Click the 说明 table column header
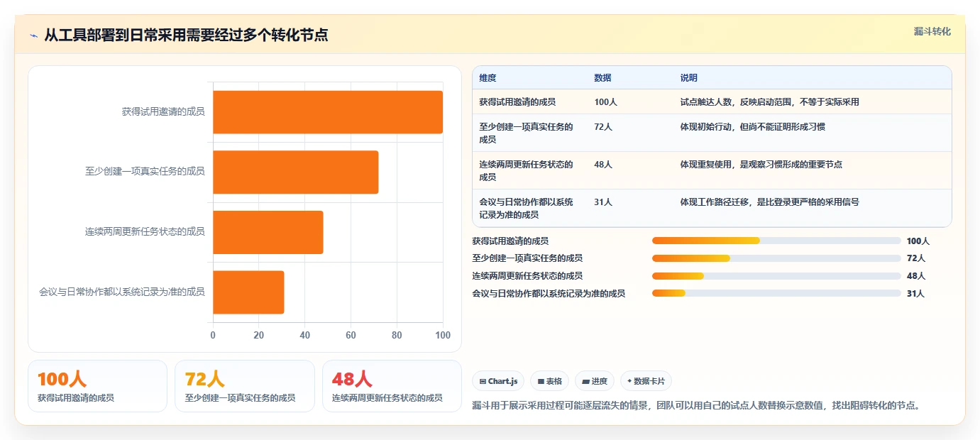The height and width of the screenshot is (440, 980). 689,78
